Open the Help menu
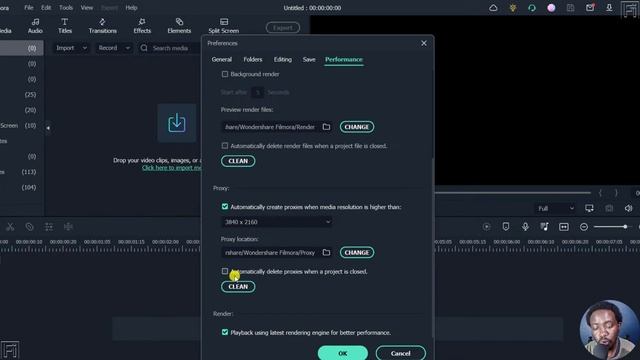Image resolution: width=640 pixels, height=360 pixels. (x=131, y=8)
